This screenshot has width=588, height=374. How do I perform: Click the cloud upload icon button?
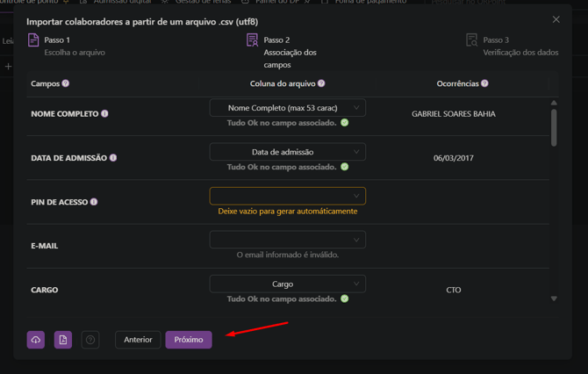point(36,340)
